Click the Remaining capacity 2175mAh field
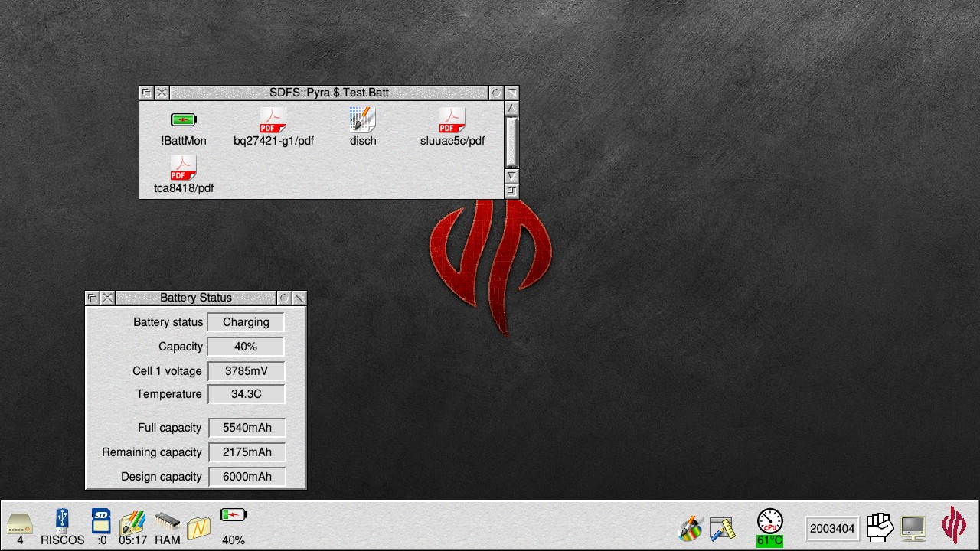The image size is (980, 551). coord(247,452)
